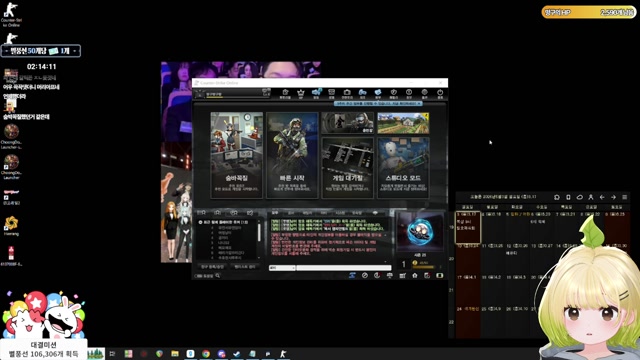640x360 pixels.
Task: Open the 스튜디오 모드 card
Action: click(403, 168)
